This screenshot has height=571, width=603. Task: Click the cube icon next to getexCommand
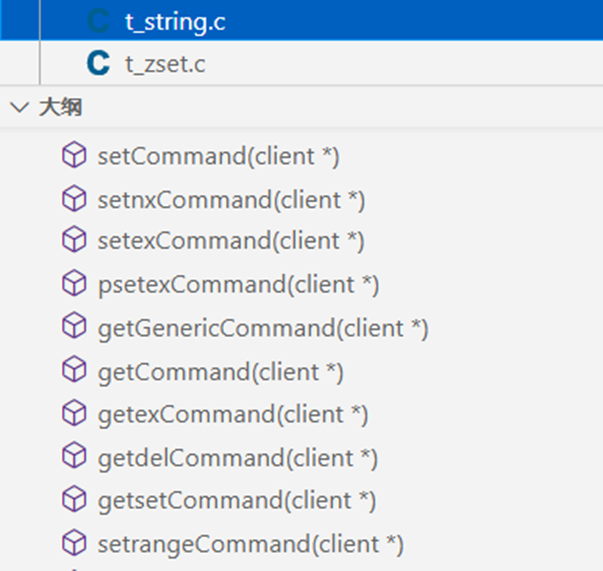pos(74,413)
